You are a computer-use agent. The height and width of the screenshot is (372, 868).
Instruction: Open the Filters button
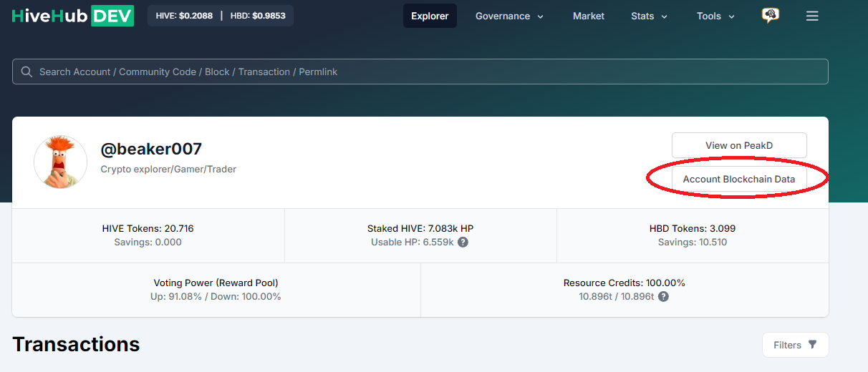coord(795,345)
